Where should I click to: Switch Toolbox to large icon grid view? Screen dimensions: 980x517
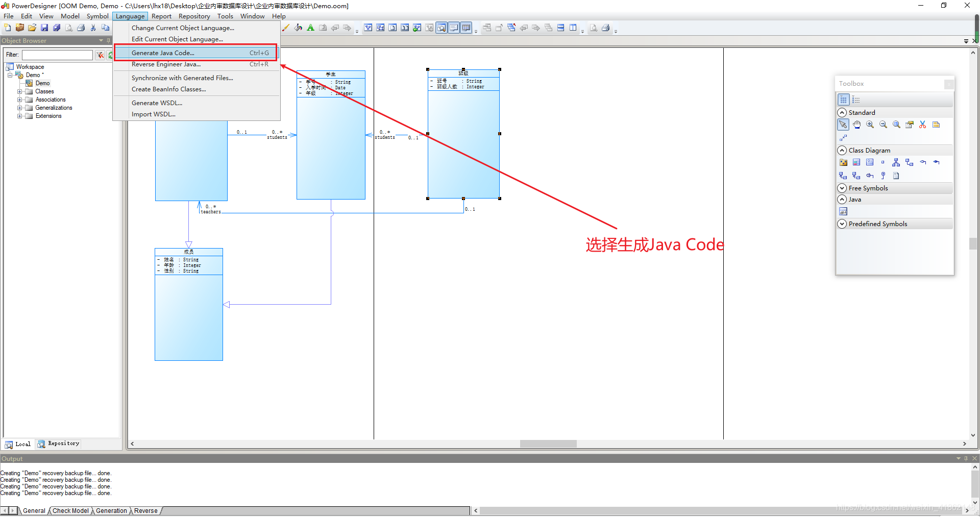843,100
